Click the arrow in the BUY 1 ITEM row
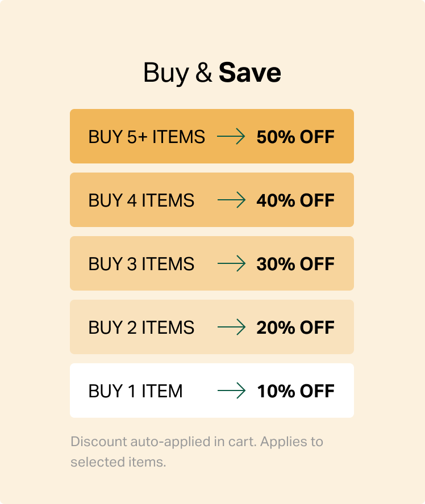This screenshot has width=425, height=504. [231, 390]
